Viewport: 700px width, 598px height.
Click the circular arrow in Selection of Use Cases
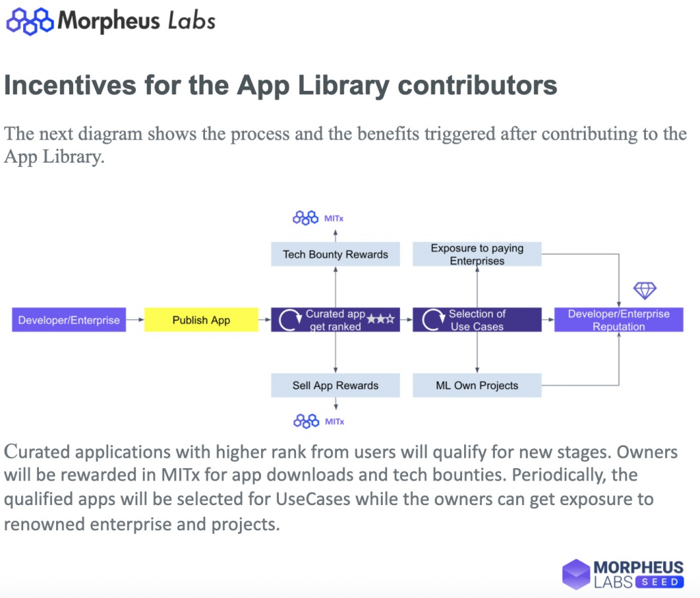pos(433,320)
